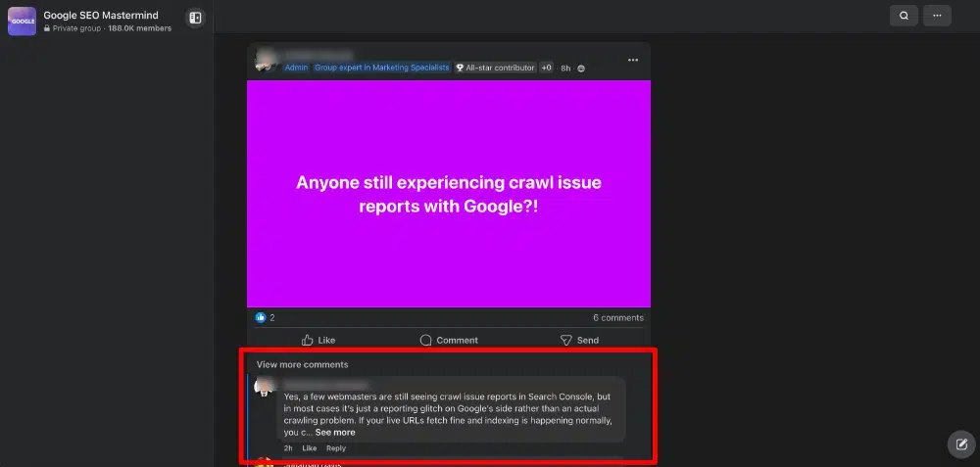980x467 pixels.
Task: Open the 6 comments count
Action: pyautogui.click(x=618, y=318)
